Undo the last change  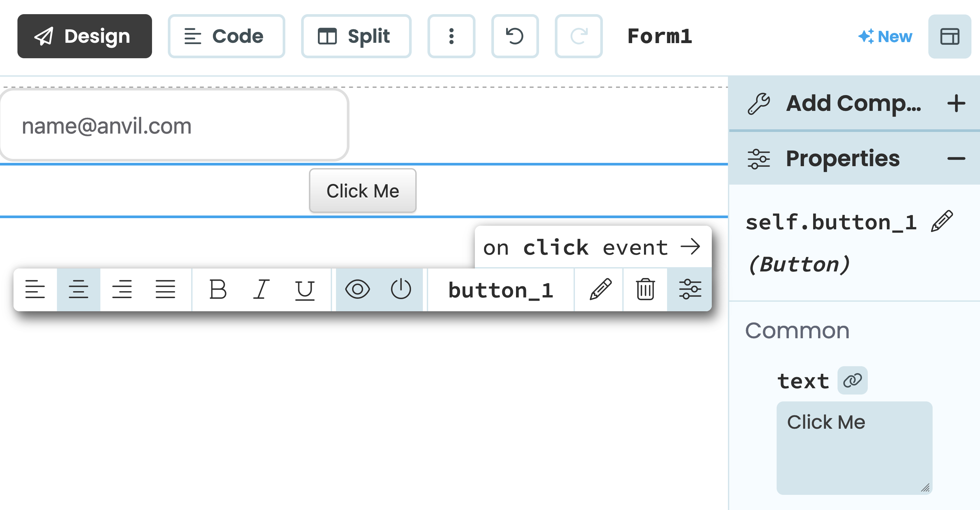coord(515,36)
